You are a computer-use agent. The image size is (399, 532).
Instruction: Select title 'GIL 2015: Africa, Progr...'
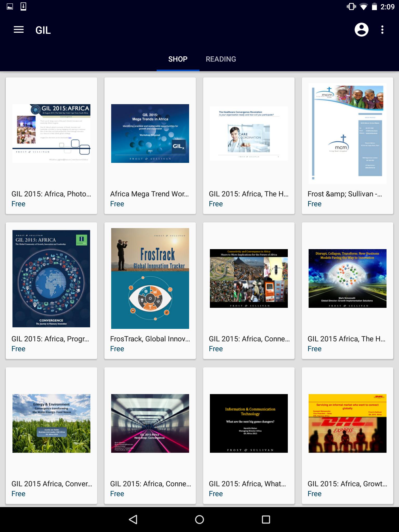[x=50, y=339]
